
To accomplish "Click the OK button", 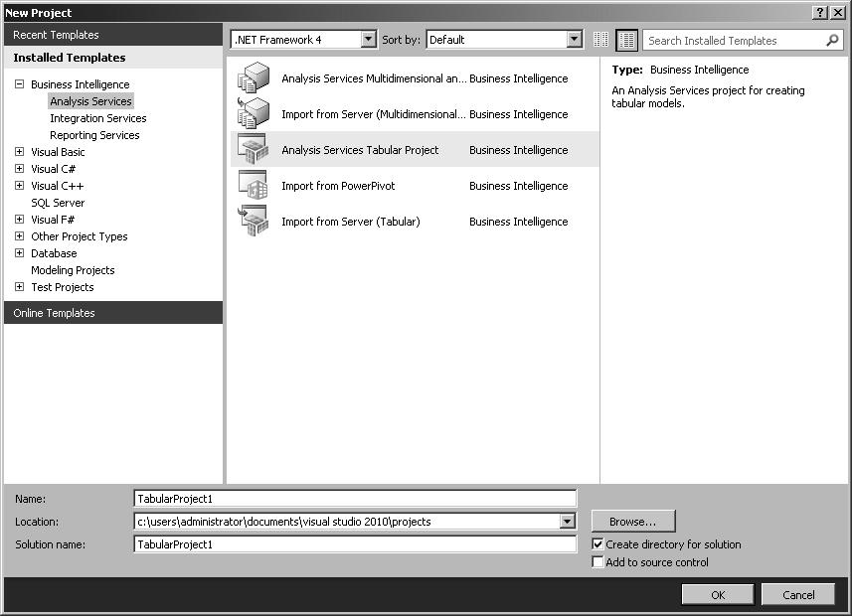I will click(718, 595).
